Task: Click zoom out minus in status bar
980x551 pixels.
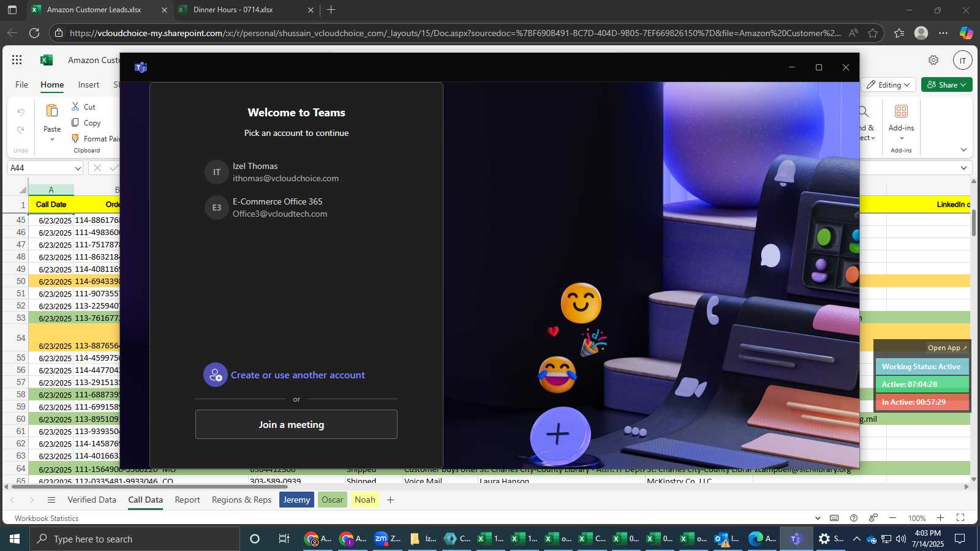Action: (x=893, y=518)
